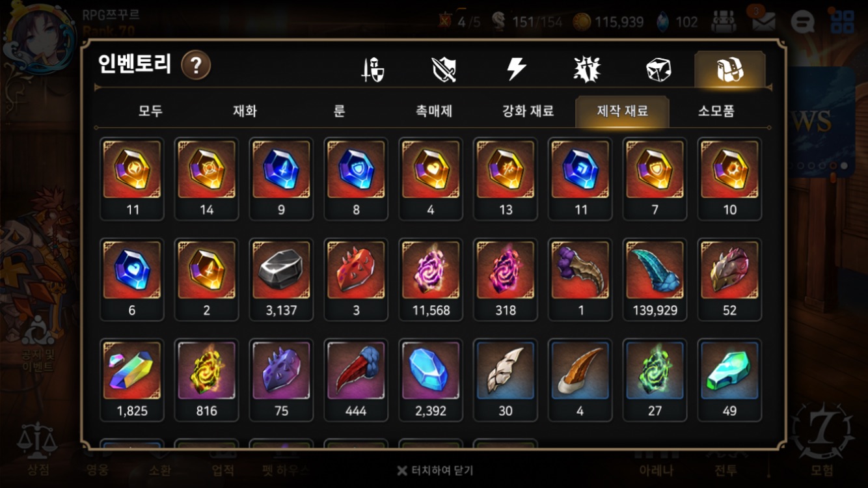Viewport: 868px width, 488px height.
Task: Select the burst explosion category icon
Action: pos(587,69)
